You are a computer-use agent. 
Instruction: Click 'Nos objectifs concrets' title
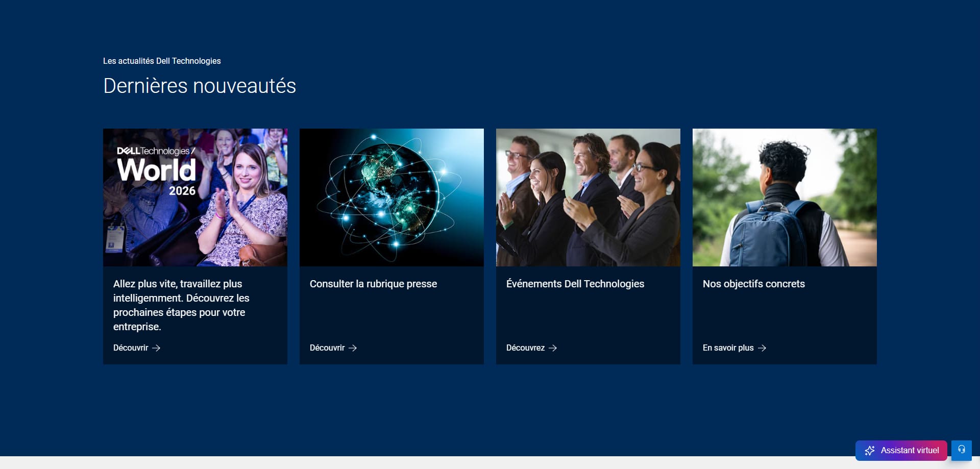754,284
